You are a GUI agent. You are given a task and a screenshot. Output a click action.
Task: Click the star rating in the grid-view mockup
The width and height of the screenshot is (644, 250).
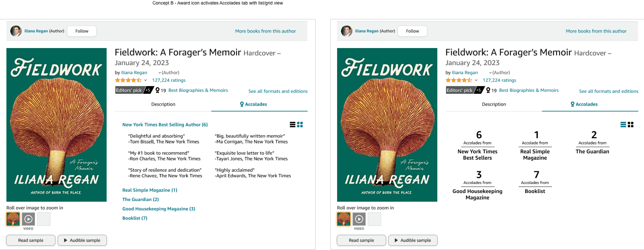[459, 80]
